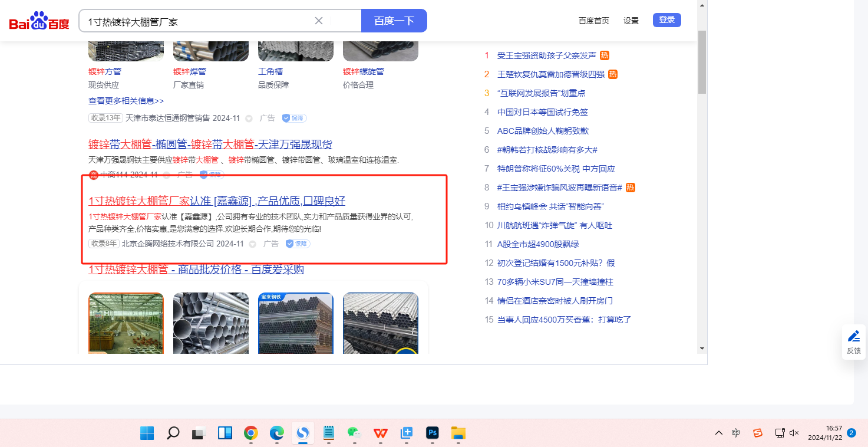Viewport: 868px width, 447px height.
Task: Click the 保障 badge on the 天津市泰达恒通 result
Action: coord(294,118)
